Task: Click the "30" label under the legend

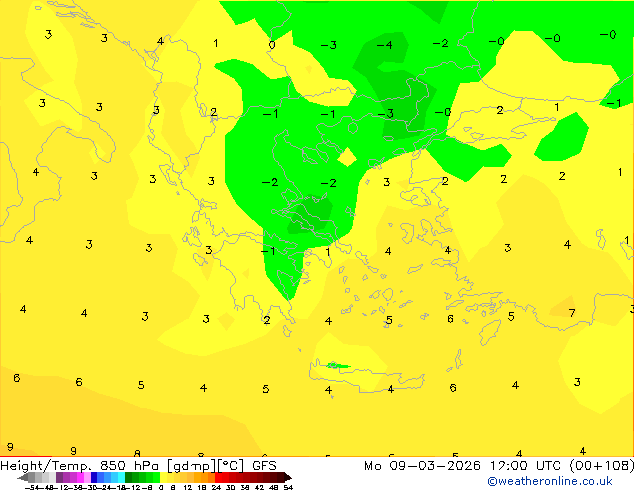Action: point(230,487)
